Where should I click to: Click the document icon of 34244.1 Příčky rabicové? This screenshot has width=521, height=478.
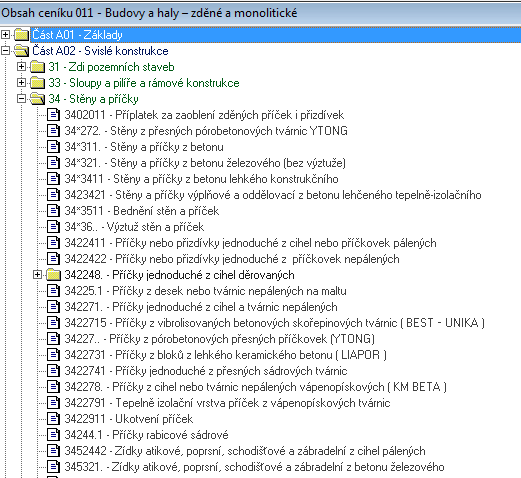tap(53, 435)
